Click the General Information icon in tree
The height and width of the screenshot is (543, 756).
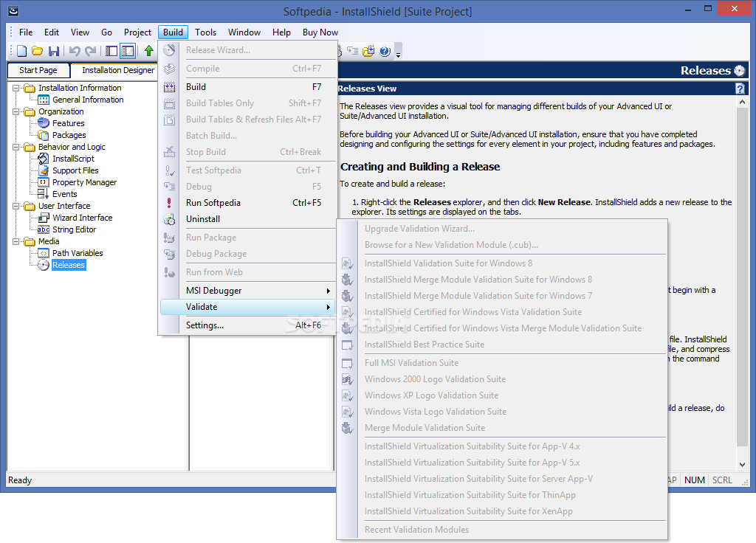click(x=44, y=100)
